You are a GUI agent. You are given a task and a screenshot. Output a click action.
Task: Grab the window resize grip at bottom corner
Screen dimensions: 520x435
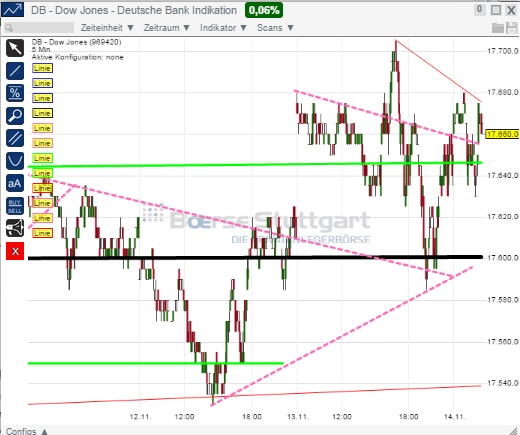click(x=514, y=431)
